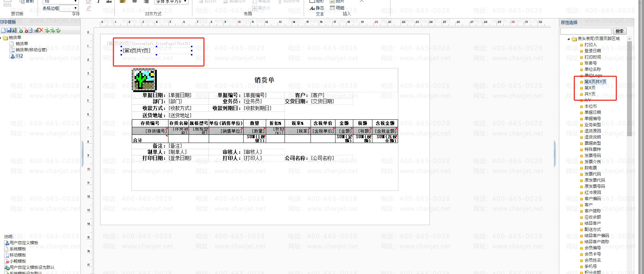Select the 销货单(移动仓管) template in tree
This screenshot has height=274, width=644.
pyautogui.click(x=31, y=50)
